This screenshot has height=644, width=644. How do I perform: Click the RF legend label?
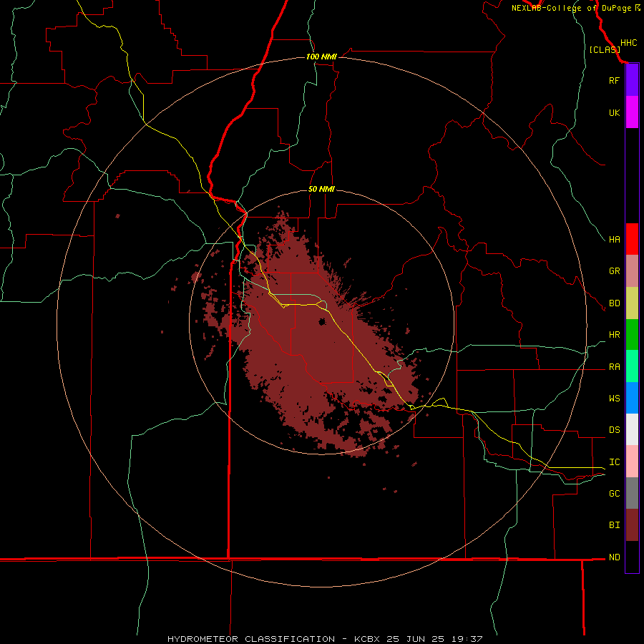614,80
